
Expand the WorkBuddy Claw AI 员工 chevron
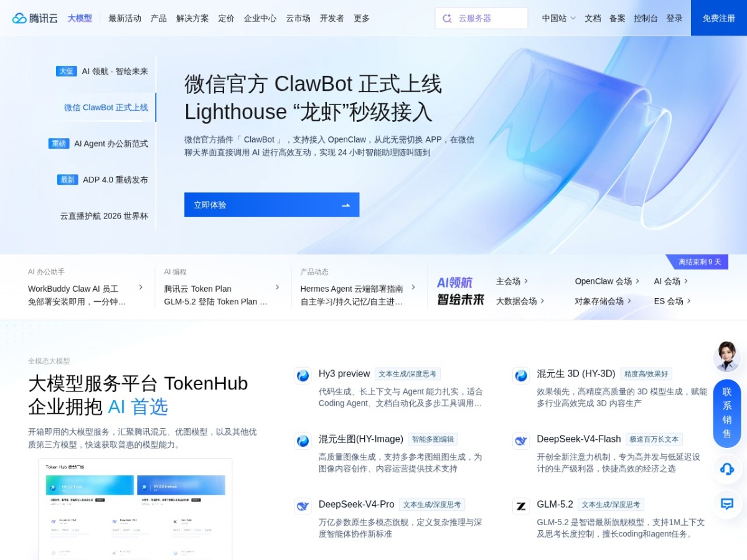tap(141, 287)
